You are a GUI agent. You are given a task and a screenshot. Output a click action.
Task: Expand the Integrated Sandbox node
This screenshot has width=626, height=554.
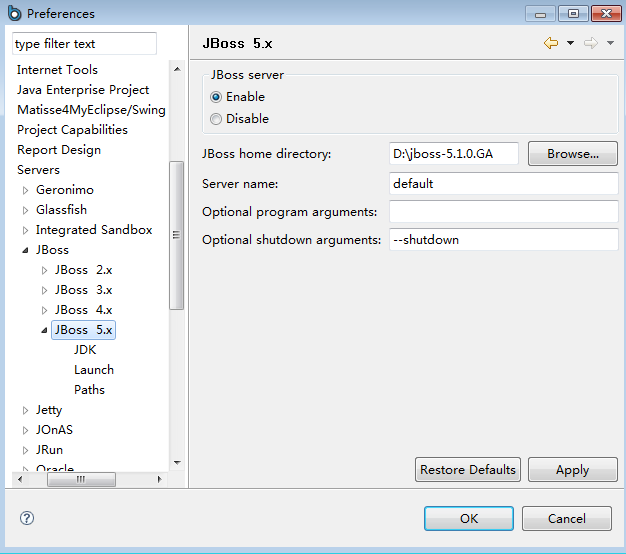26,230
